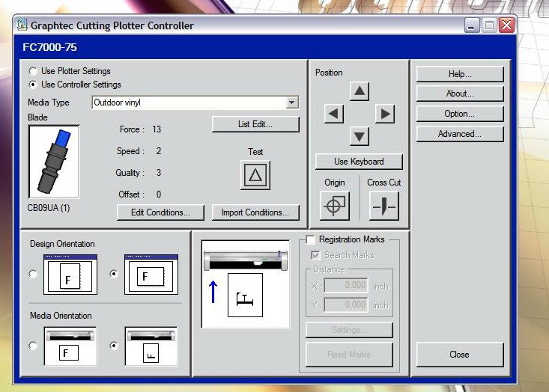Click the upright F media orientation thumbnail

[x=70, y=346]
